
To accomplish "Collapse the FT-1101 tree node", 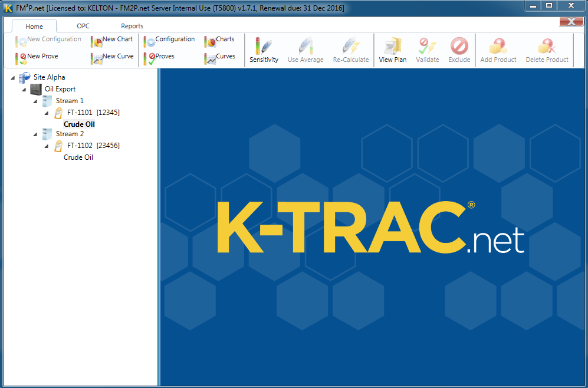I will 47,113.
